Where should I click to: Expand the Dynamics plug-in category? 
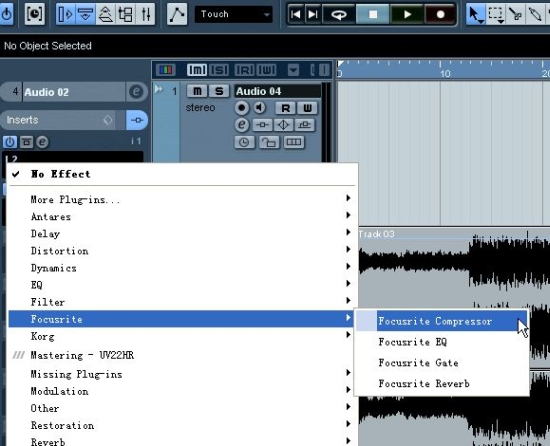(x=182, y=268)
